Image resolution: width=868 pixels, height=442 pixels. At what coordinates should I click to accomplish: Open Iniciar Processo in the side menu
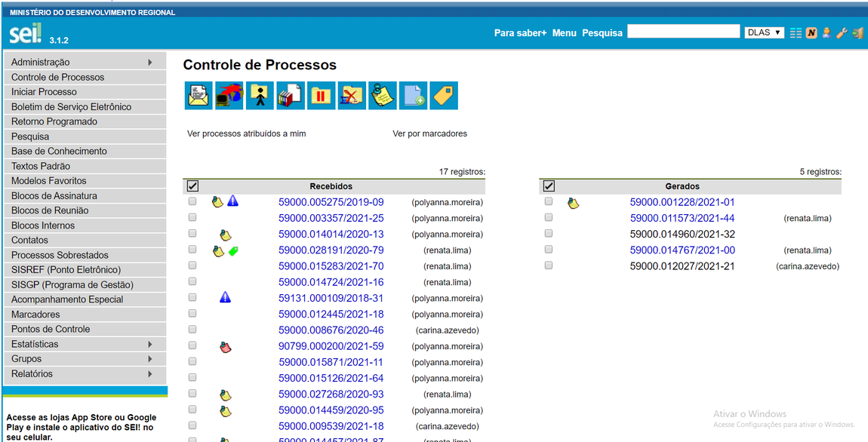[44, 92]
